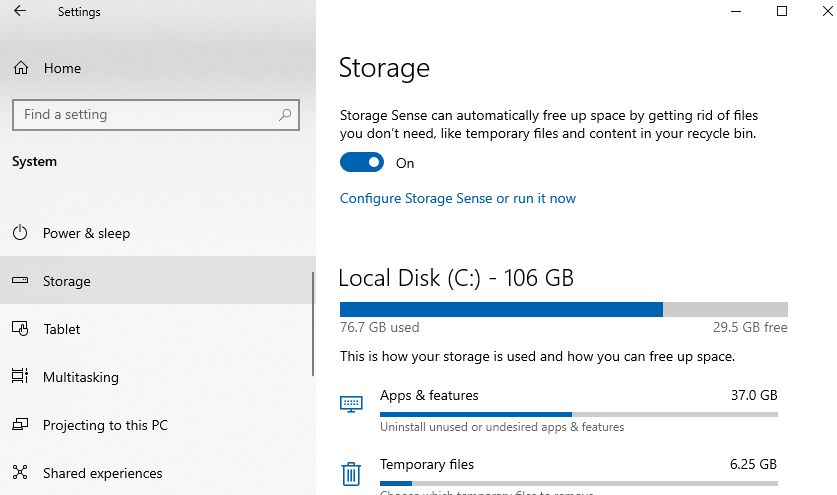
Task: Click the Power & sleep icon
Action: coord(20,233)
